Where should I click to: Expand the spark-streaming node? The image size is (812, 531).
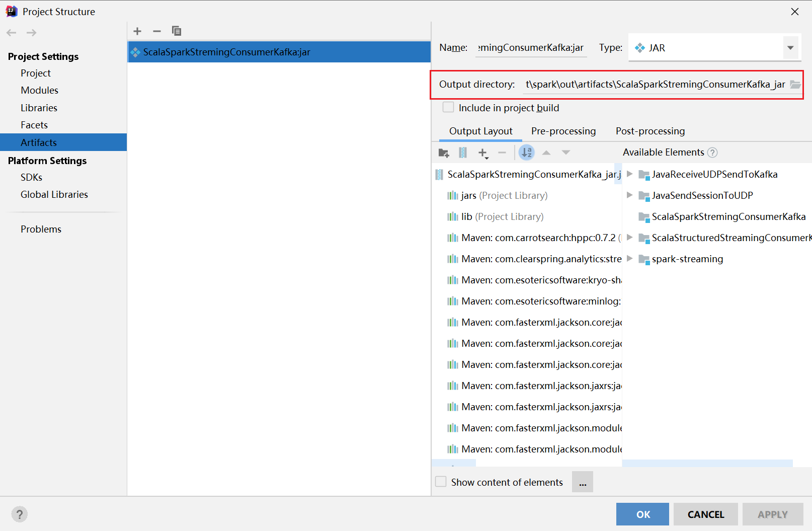(629, 259)
